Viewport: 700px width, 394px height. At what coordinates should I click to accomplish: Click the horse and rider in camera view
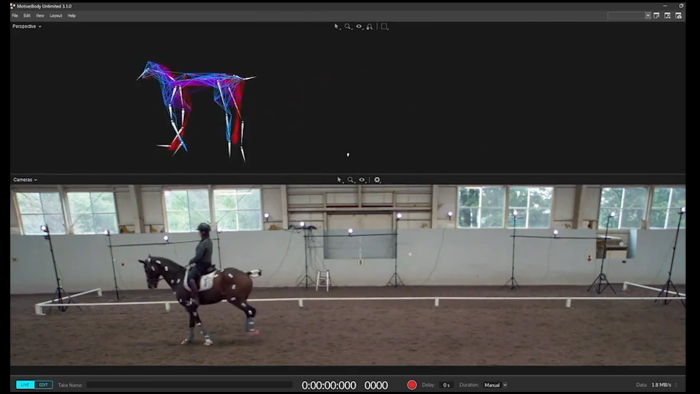coord(200,285)
